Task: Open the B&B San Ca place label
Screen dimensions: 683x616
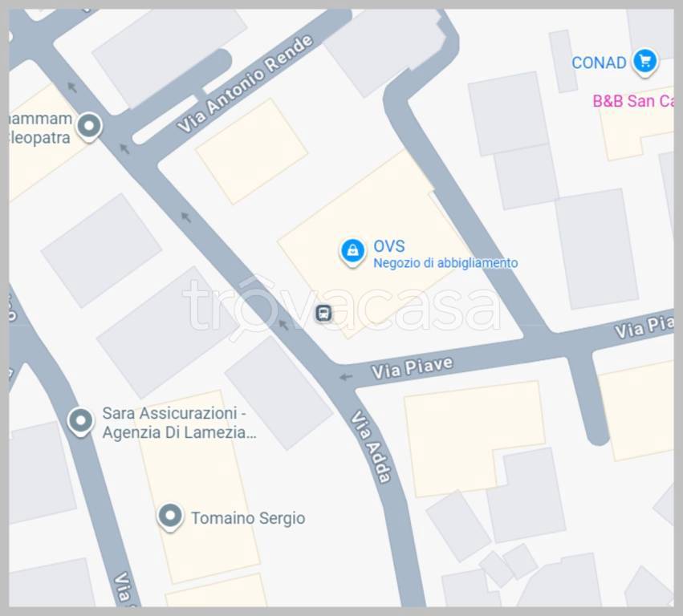Action: [x=633, y=101]
